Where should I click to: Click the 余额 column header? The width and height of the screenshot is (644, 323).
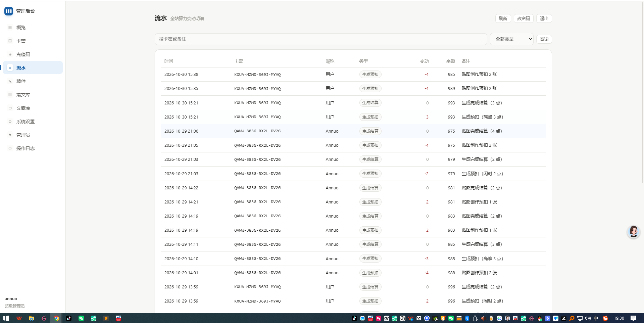[450, 61]
